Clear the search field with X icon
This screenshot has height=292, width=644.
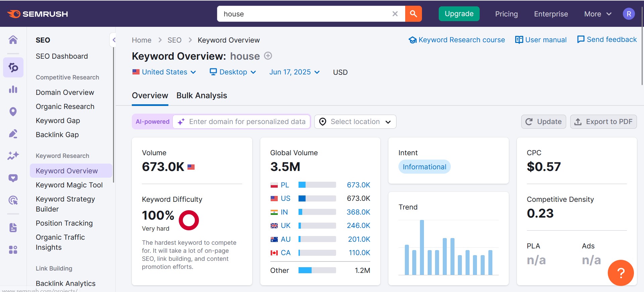point(395,14)
